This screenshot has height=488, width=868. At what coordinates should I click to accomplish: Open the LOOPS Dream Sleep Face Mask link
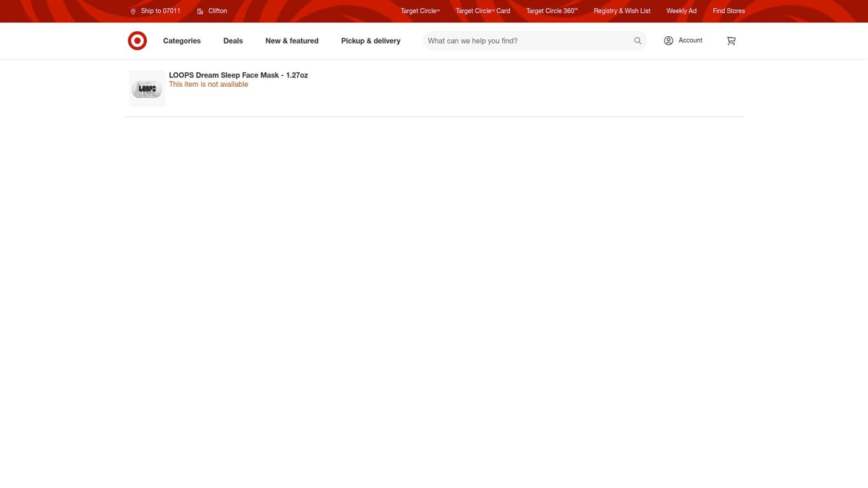point(238,75)
